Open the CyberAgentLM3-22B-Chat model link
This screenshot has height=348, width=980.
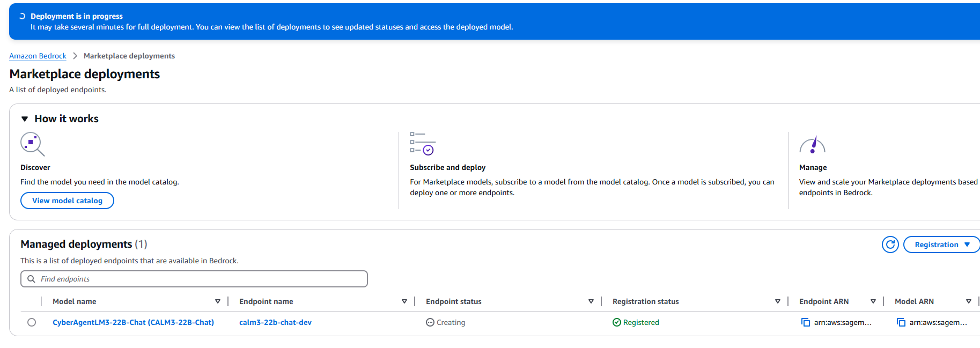(x=133, y=322)
